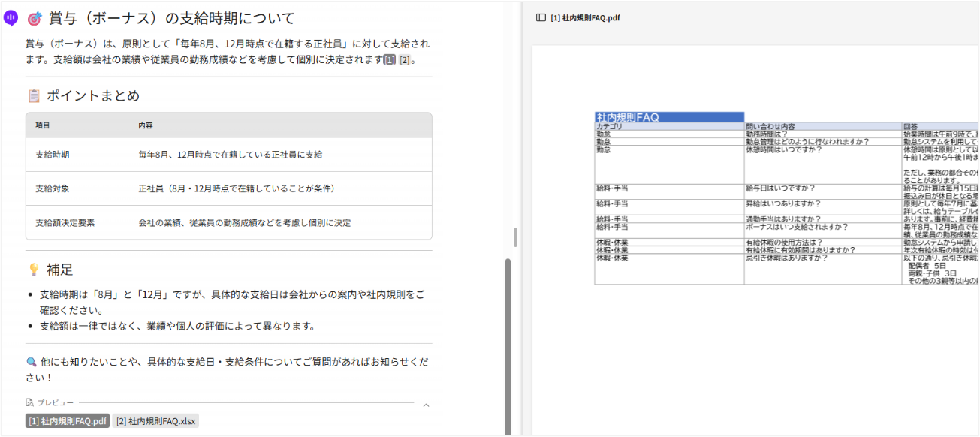Click the purple assistant avatar icon
The height and width of the screenshot is (437, 980).
tap(11, 18)
